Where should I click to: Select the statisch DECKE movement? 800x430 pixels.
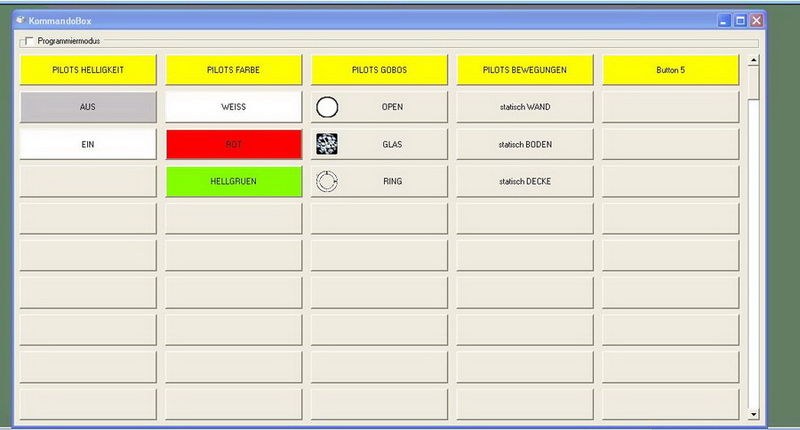[525, 181]
